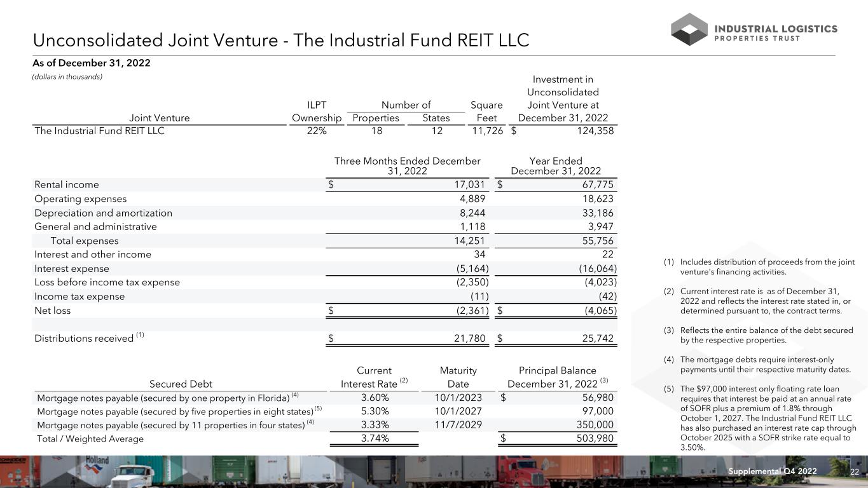Select the 22% ownership value
Image resolution: width=868 pixels, height=488 pixels.
tap(317, 132)
